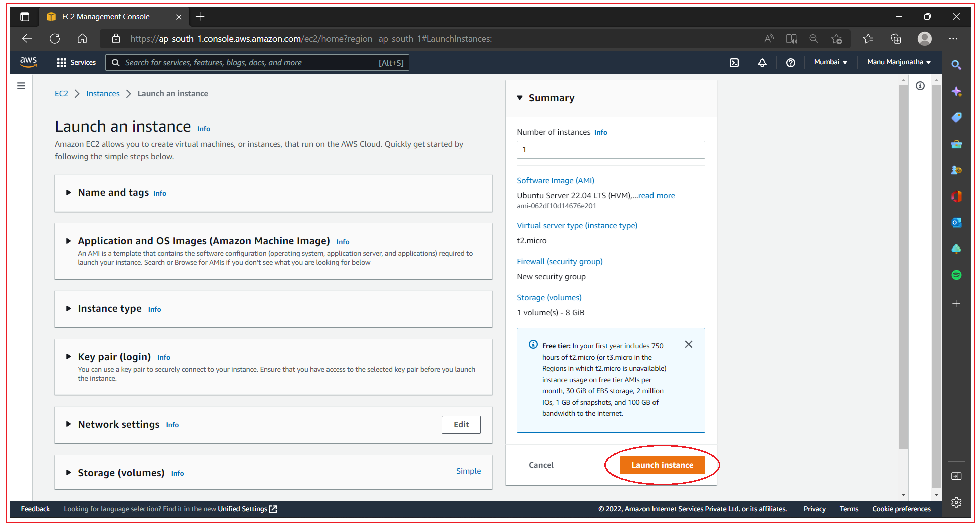Open Info next to Launch an instance
Image resolution: width=980 pixels, height=527 pixels.
[x=204, y=129]
